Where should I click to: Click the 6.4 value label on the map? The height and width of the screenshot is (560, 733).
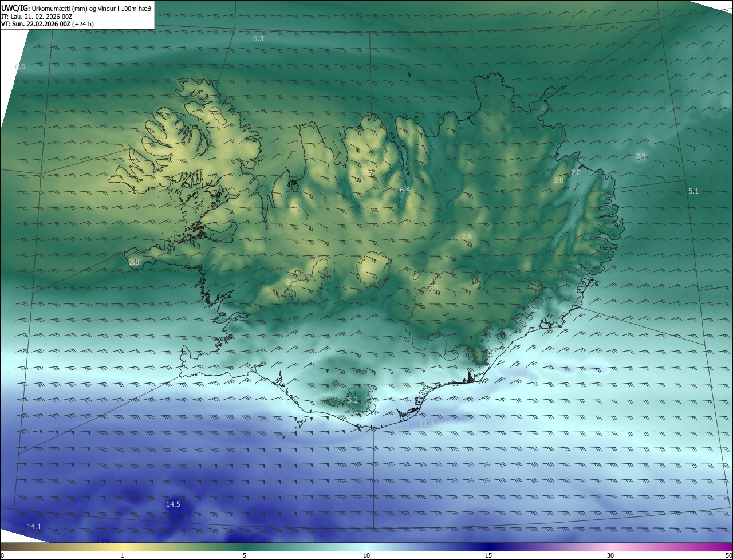(405, 190)
